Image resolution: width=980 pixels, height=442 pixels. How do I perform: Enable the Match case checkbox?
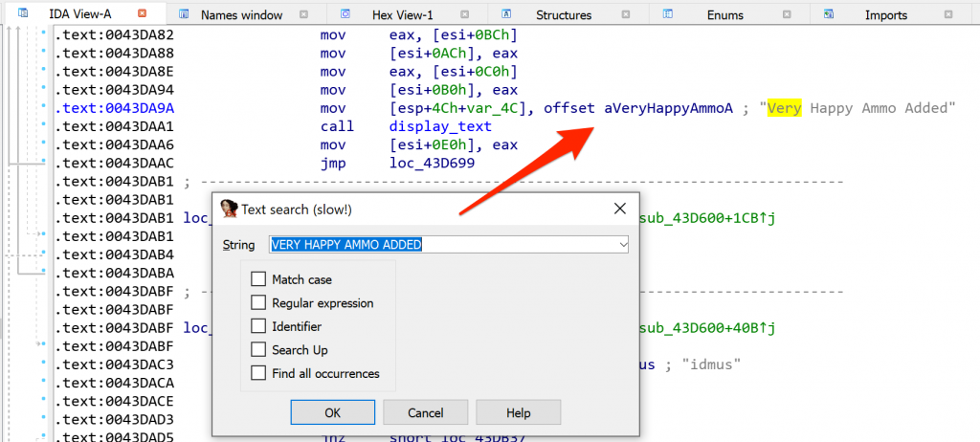coord(257,279)
